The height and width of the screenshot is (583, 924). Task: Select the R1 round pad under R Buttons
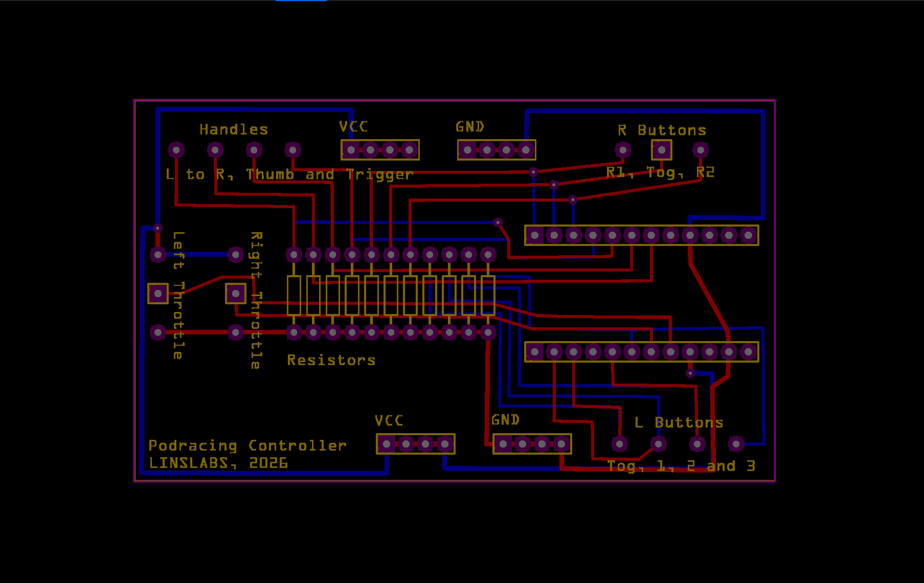pos(623,150)
